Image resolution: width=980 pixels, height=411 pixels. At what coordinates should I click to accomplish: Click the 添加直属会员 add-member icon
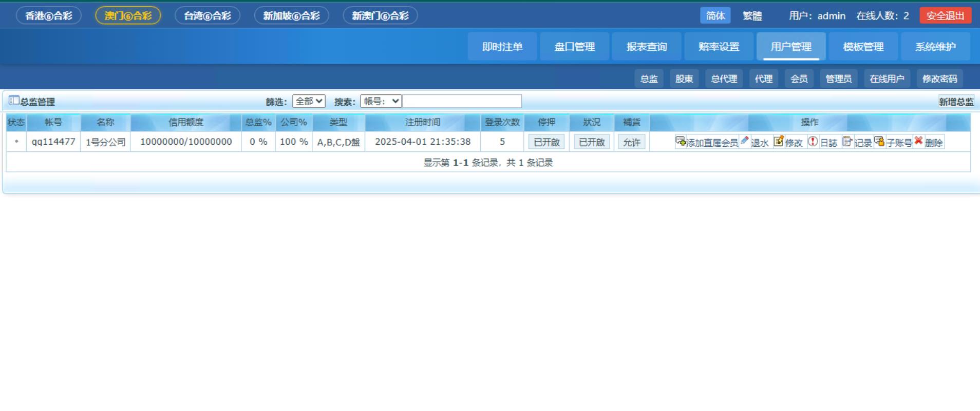tap(681, 141)
